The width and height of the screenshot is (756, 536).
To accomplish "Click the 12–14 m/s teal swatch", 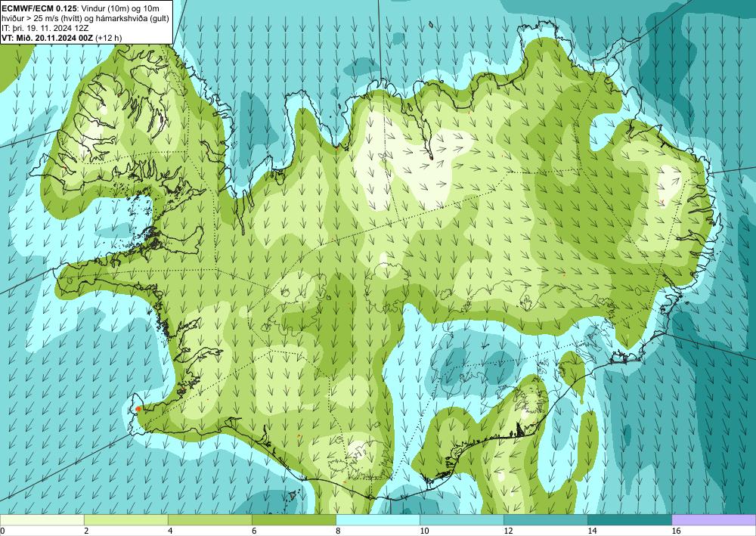I will (546, 520).
